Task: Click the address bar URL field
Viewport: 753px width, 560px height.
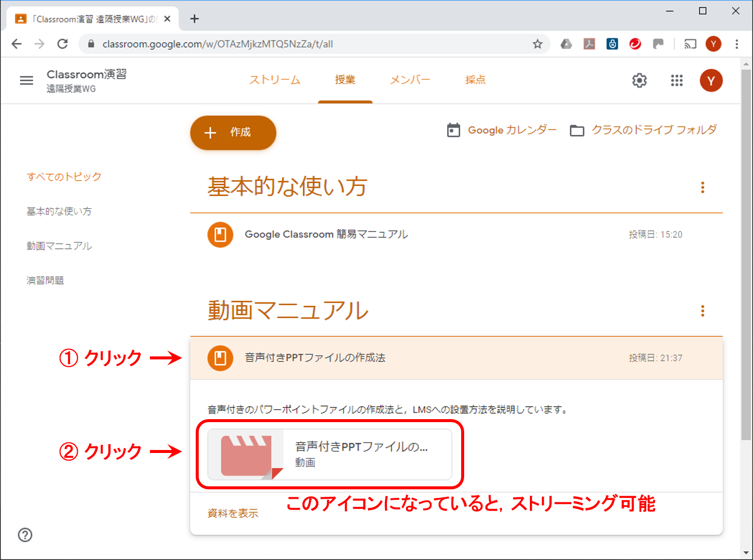Action: coord(314,44)
